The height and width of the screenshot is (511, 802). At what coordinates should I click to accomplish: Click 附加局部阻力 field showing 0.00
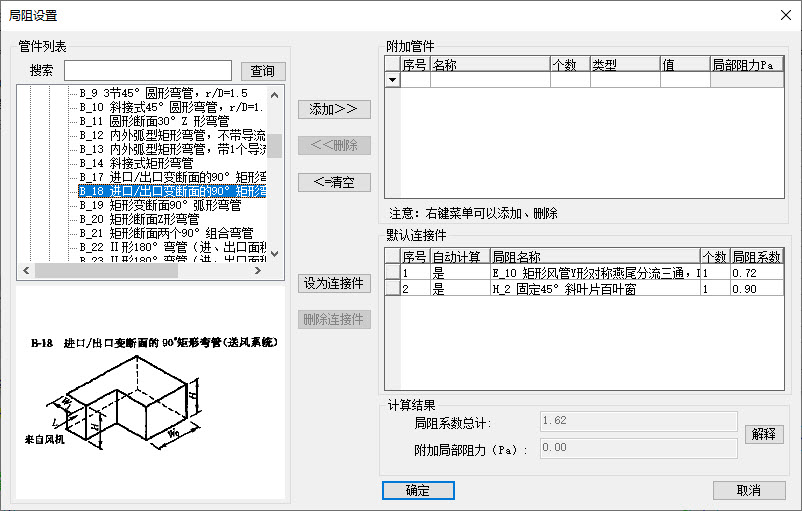(x=638, y=448)
